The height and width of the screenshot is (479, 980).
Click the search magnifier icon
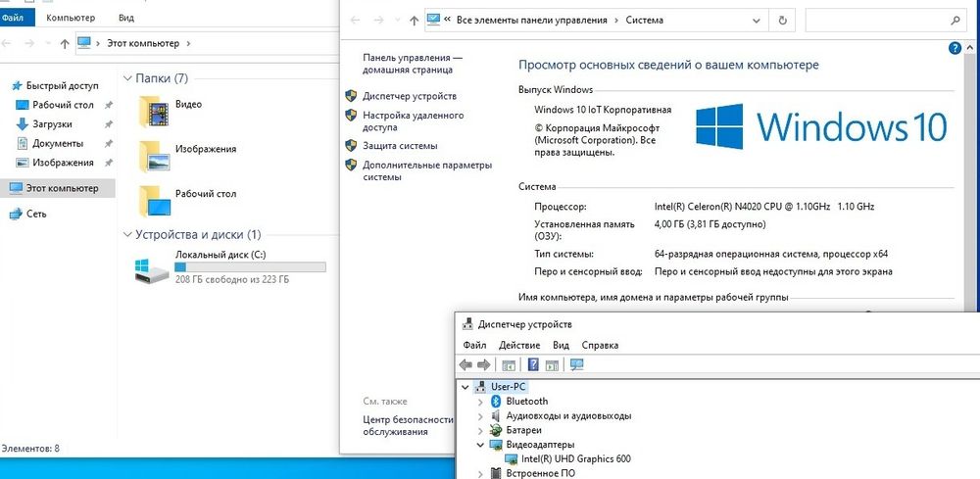click(955, 20)
